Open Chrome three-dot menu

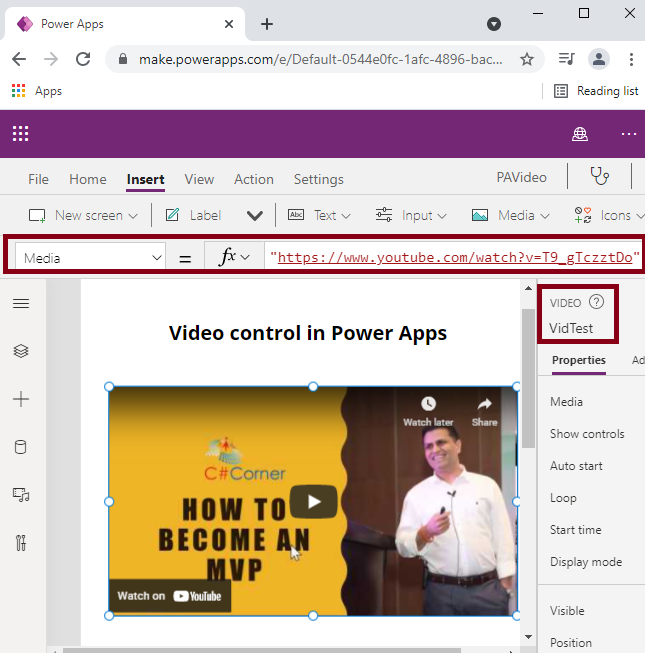click(x=631, y=59)
